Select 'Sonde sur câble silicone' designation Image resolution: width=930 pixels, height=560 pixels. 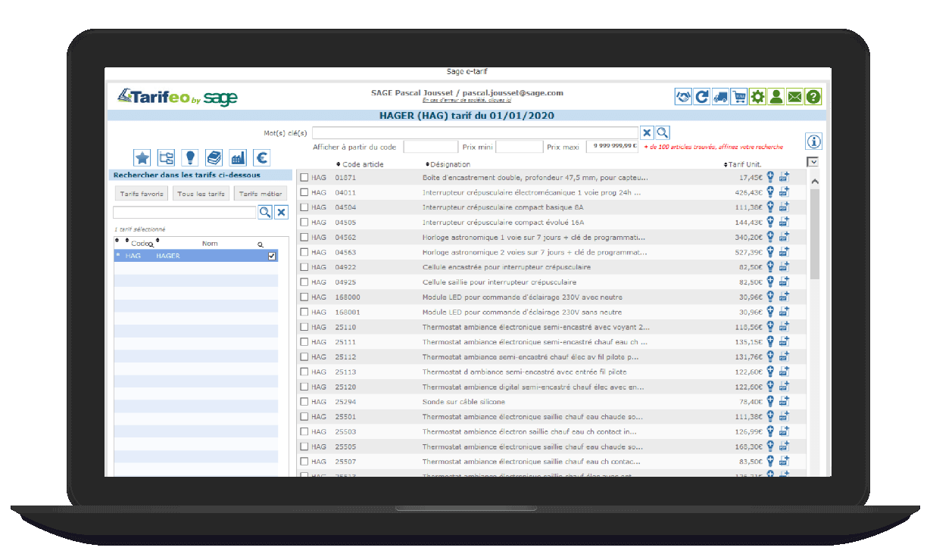tap(463, 402)
